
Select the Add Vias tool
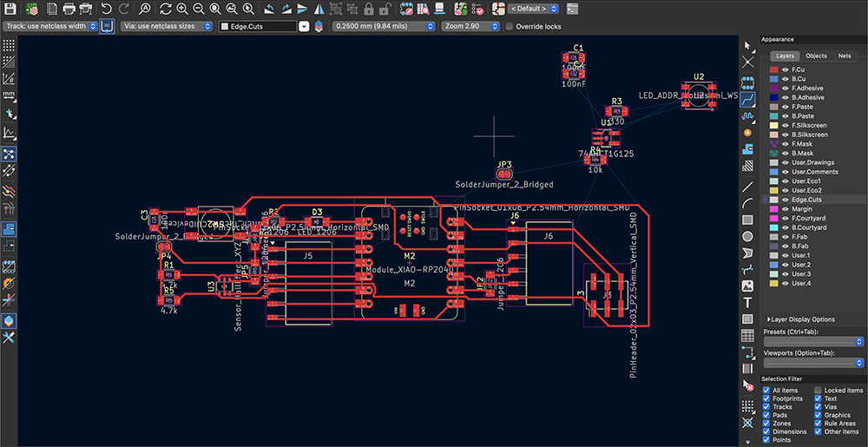click(748, 133)
